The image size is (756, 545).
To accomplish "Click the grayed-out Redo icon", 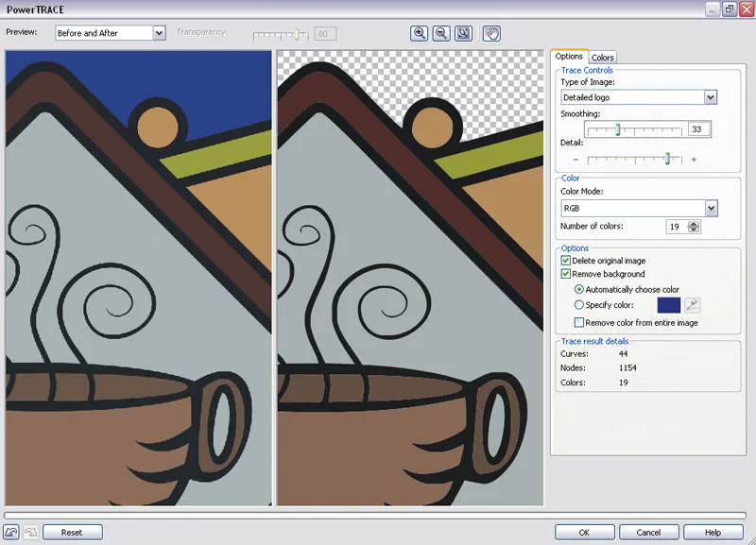I will 30,531.
